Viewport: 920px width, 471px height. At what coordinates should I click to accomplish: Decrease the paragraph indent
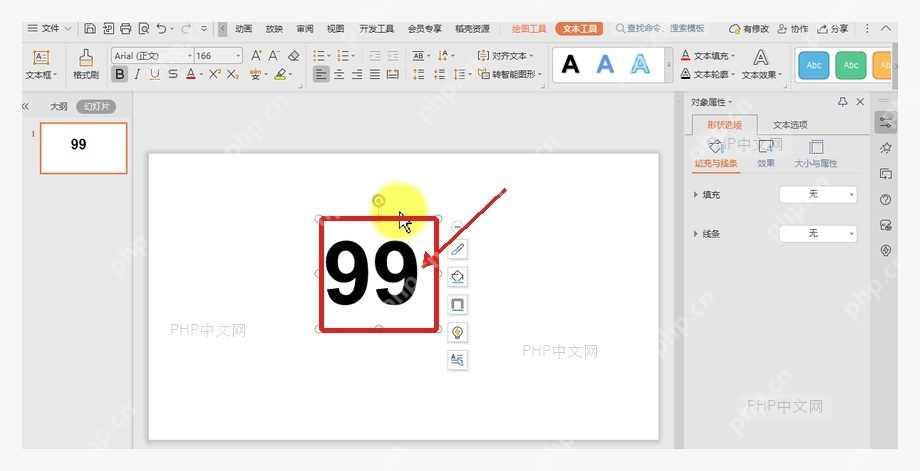(375, 56)
